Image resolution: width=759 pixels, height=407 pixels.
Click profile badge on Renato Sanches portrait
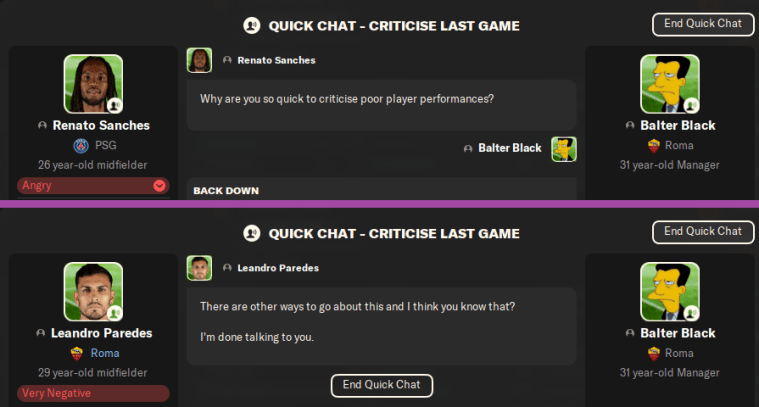[x=114, y=105]
